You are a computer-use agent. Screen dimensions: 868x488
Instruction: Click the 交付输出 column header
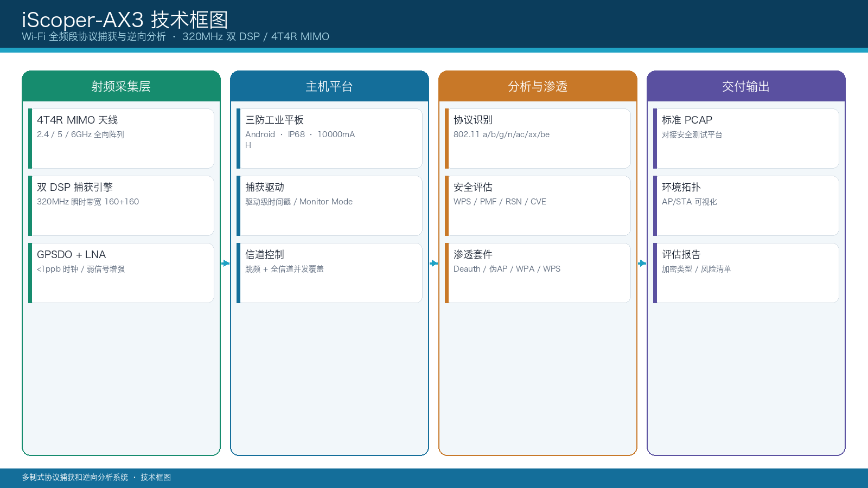click(x=746, y=86)
